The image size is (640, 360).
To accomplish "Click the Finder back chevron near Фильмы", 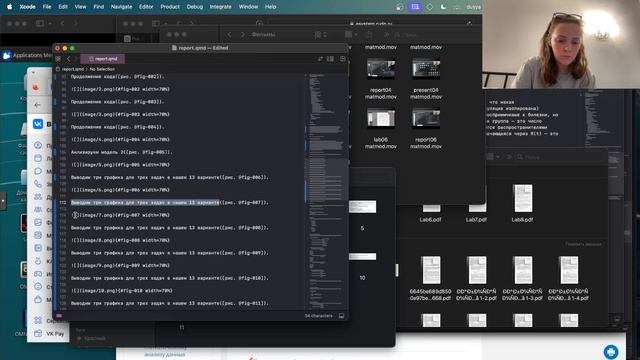I will (x=229, y=35).
